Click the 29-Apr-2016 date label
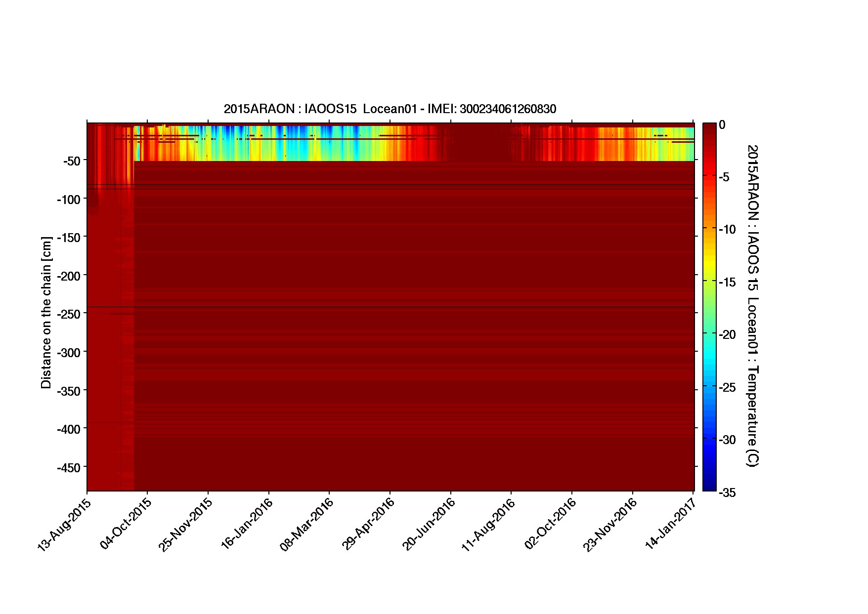868x614 pixels. (x=368, y=524)
